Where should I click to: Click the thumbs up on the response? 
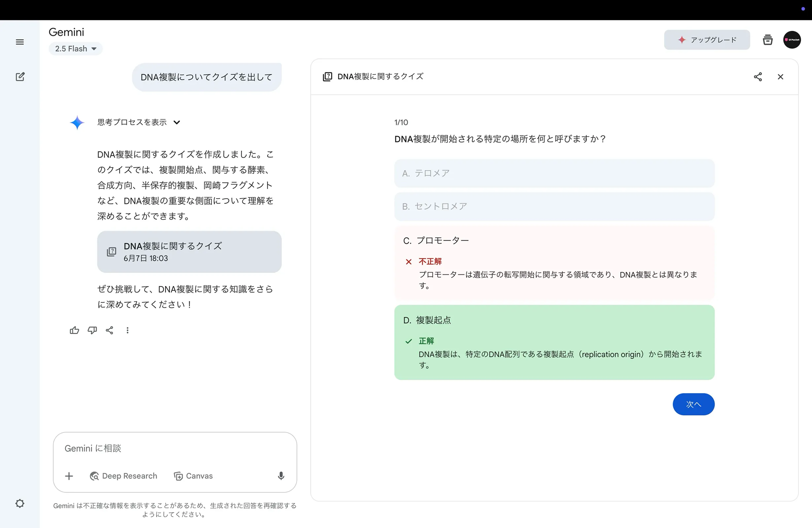coord(74,330)
